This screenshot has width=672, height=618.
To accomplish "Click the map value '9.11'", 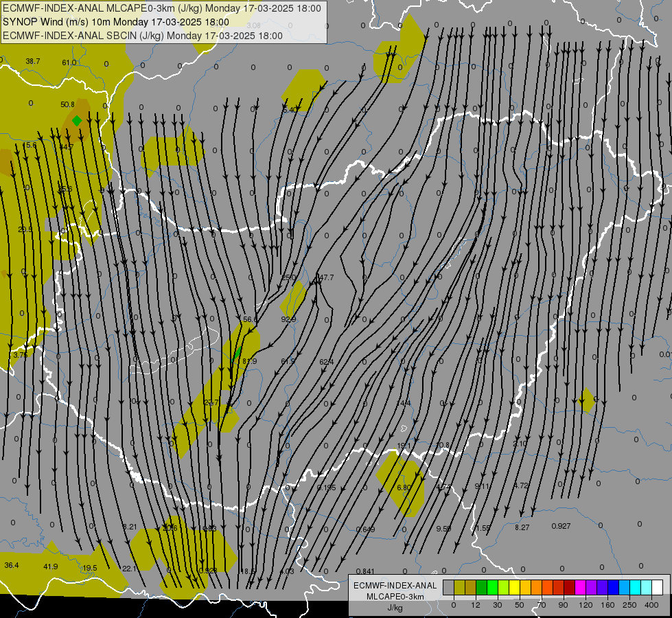I will 482,486.
